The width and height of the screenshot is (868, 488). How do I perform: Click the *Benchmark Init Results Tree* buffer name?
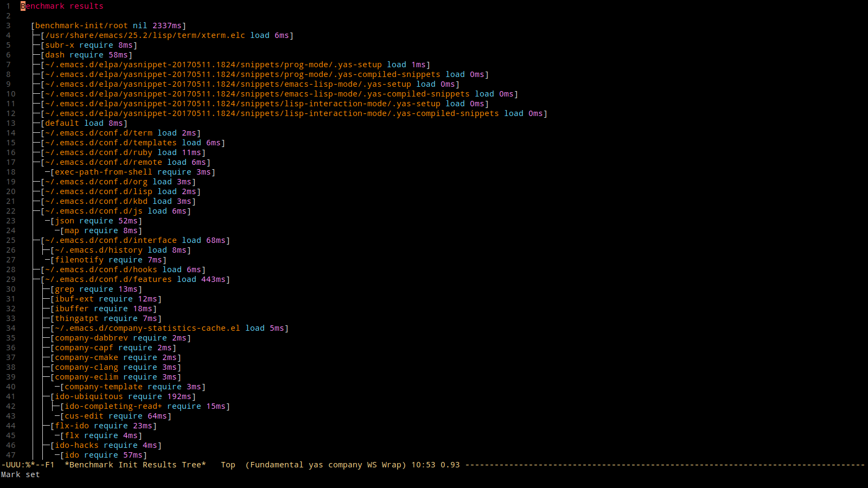135,465
